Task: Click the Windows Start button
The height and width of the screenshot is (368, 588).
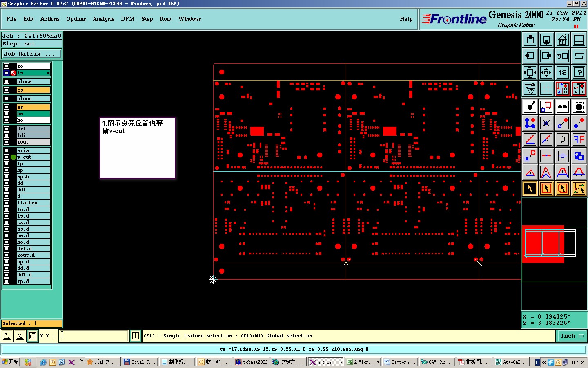Action: (11, 362)
